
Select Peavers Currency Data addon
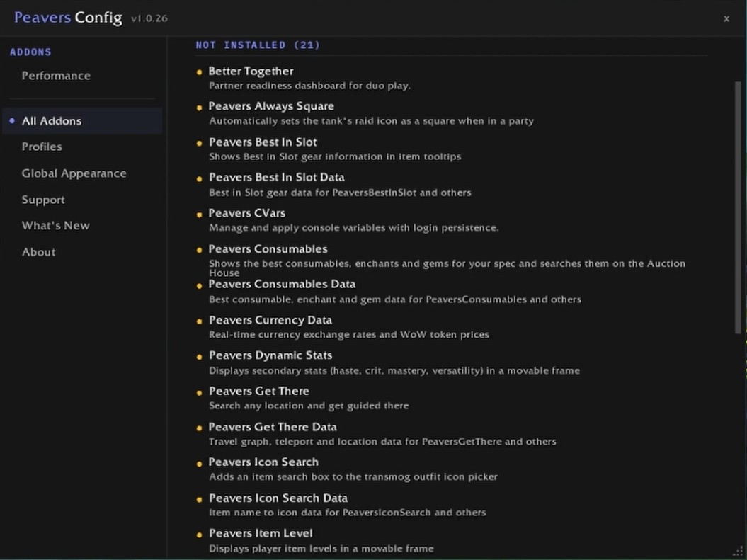click(x=270, y=320)
